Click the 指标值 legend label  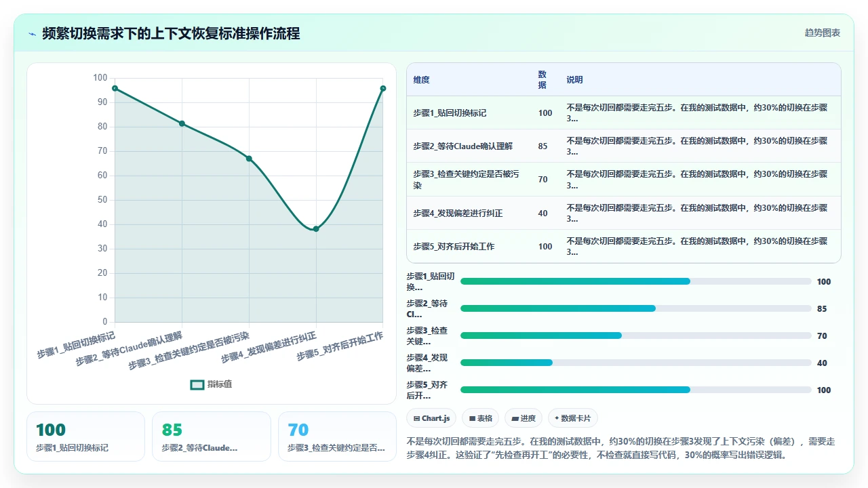220,384
